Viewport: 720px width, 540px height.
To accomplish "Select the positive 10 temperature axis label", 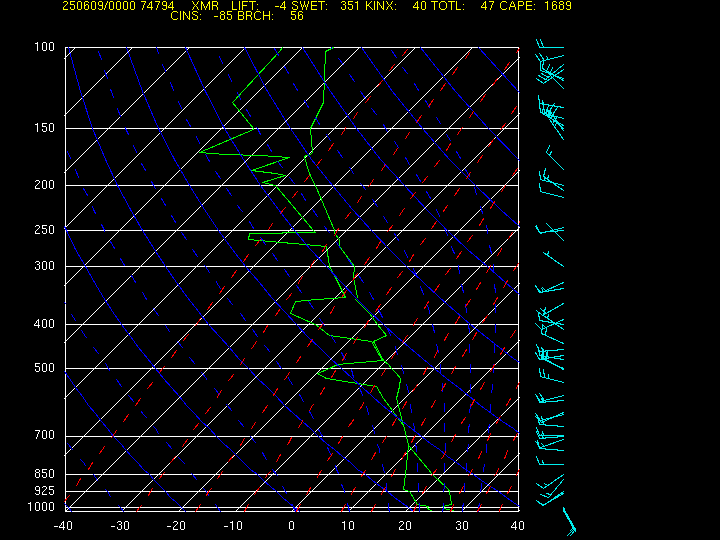I will point(348,526).
